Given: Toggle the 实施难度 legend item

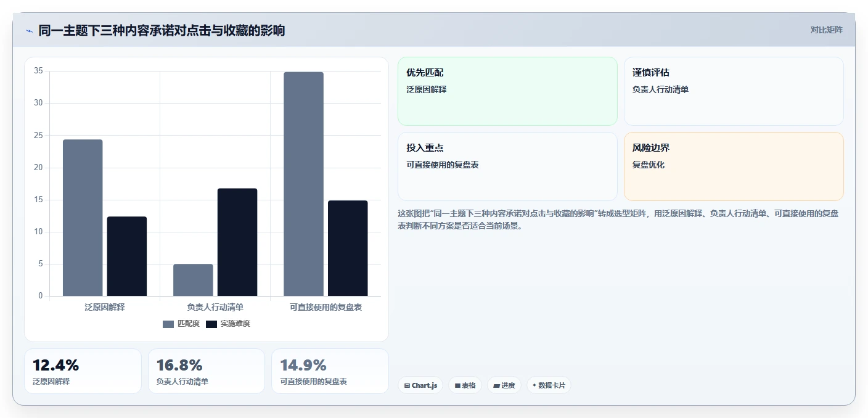Looking at the screenshot, I should pyautogui.click(x=228, y=324).
